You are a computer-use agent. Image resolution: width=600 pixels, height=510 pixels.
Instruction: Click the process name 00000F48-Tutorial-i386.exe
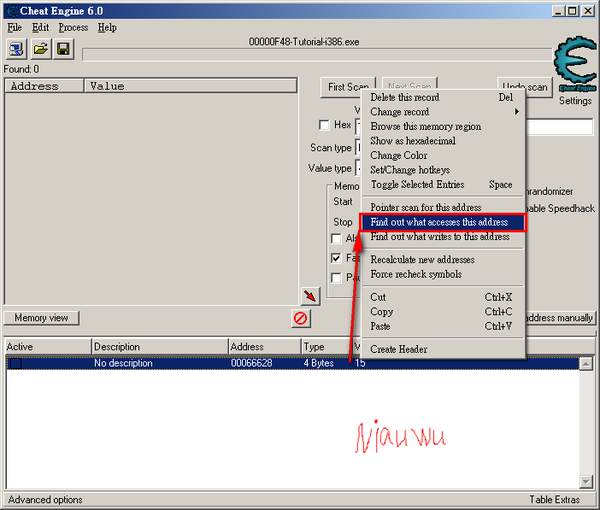click(x=304, y=42)
